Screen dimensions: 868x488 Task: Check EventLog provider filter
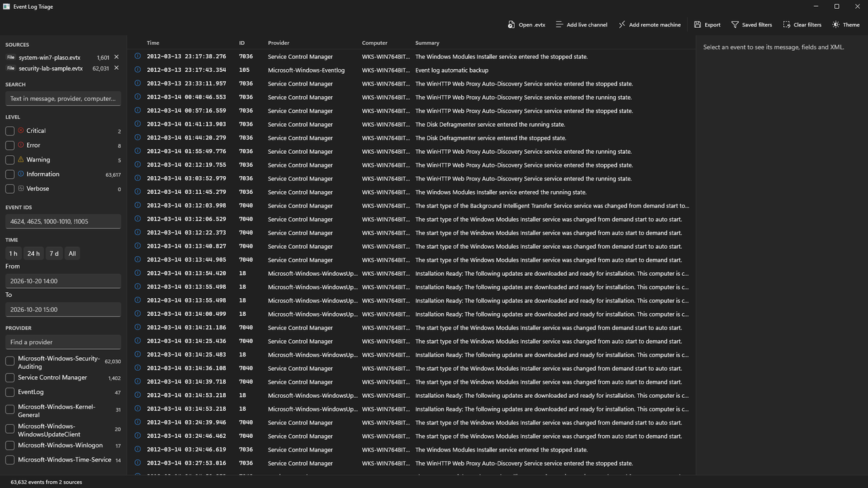(10, 392)
